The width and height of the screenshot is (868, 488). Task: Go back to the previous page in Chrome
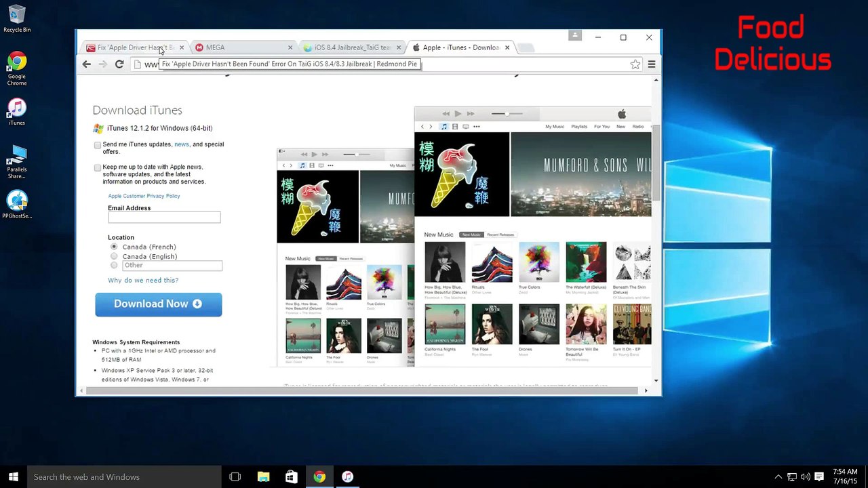[86, 64]
